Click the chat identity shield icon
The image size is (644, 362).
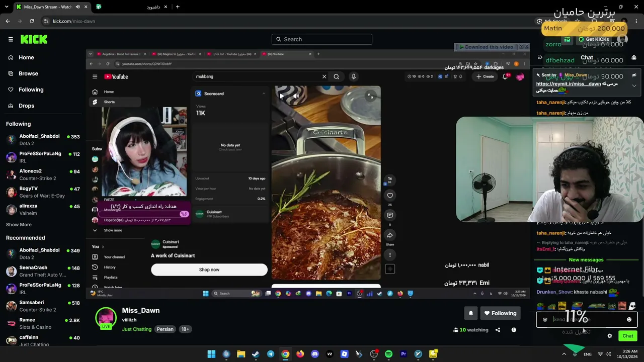(545, 319)
